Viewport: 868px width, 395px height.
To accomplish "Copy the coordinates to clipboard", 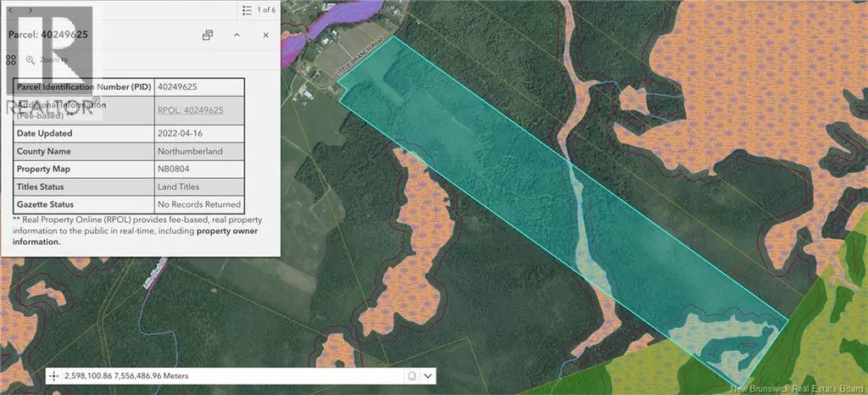I will (x=409, y=376).
